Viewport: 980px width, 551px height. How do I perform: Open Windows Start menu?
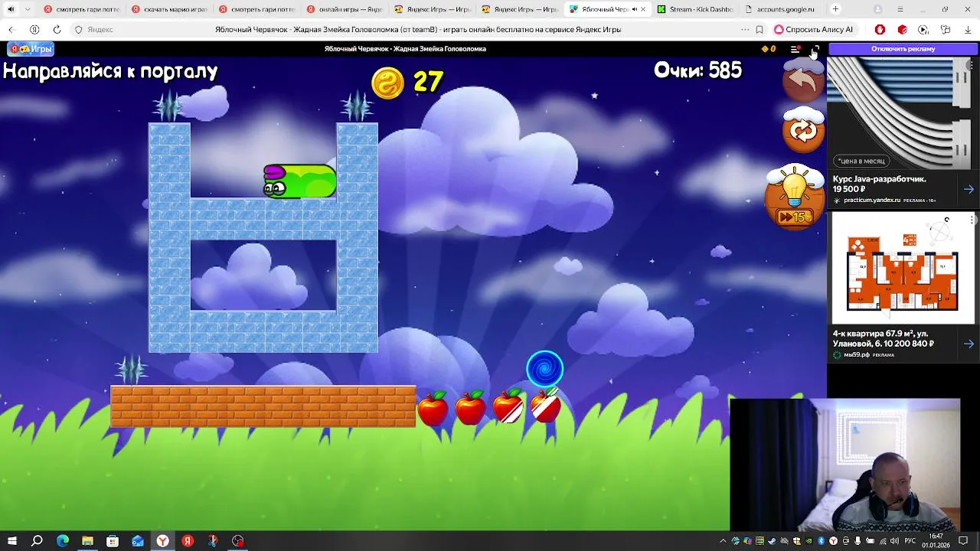pos(11,541)
